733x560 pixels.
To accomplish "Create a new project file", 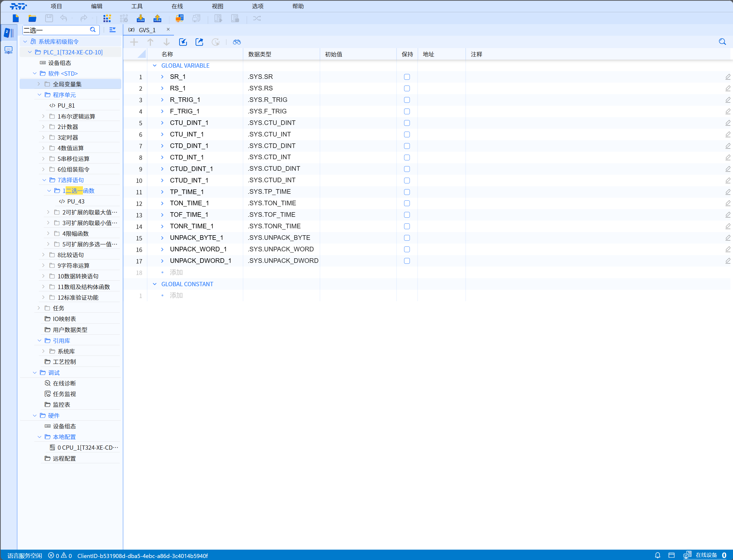I will tap(15, 18).
